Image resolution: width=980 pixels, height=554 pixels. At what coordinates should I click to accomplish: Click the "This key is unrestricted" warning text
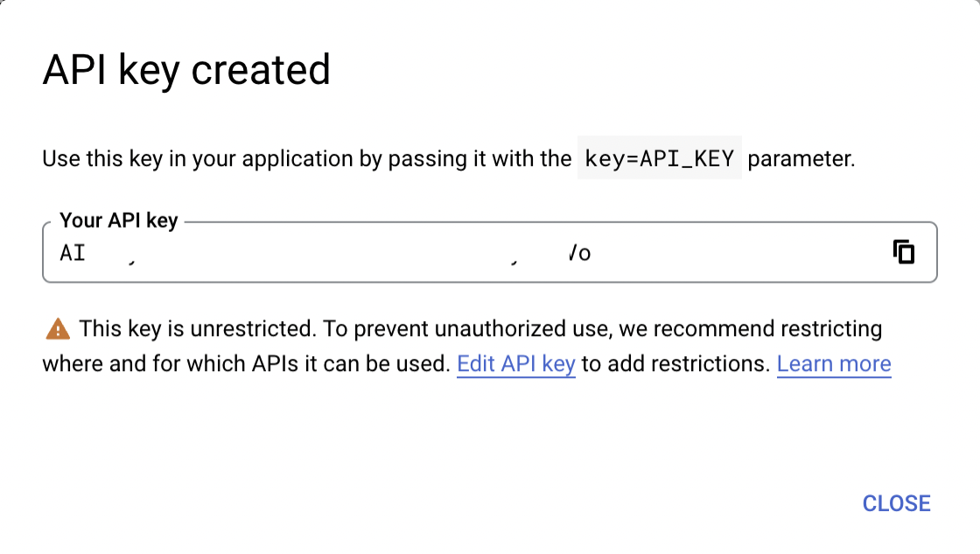tap(196, 329)
